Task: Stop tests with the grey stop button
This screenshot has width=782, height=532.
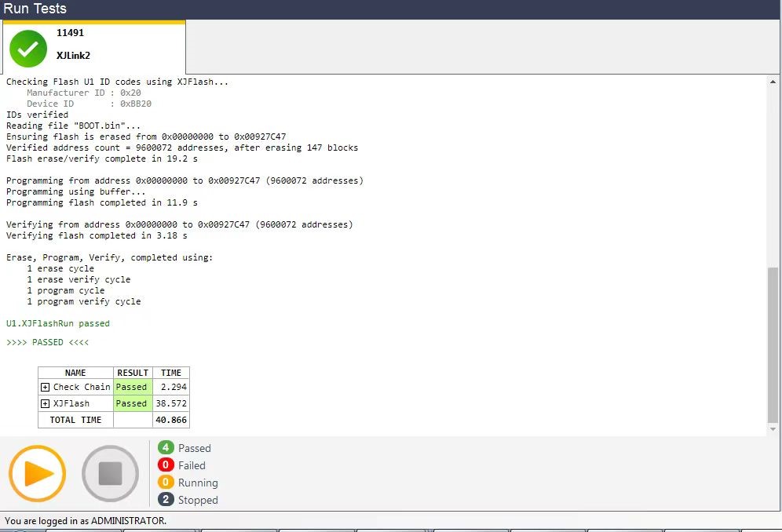Action: 110,473
